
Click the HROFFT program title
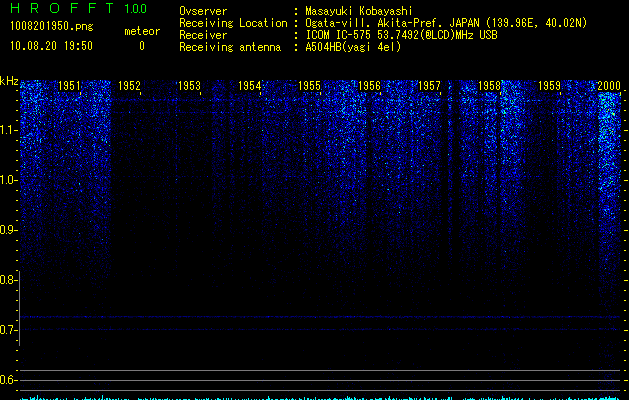point(62,8)
